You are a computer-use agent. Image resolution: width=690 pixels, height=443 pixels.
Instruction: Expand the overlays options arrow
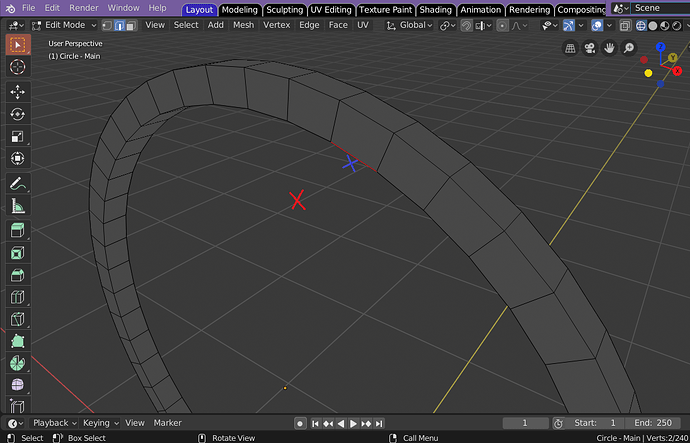point(609,26)
